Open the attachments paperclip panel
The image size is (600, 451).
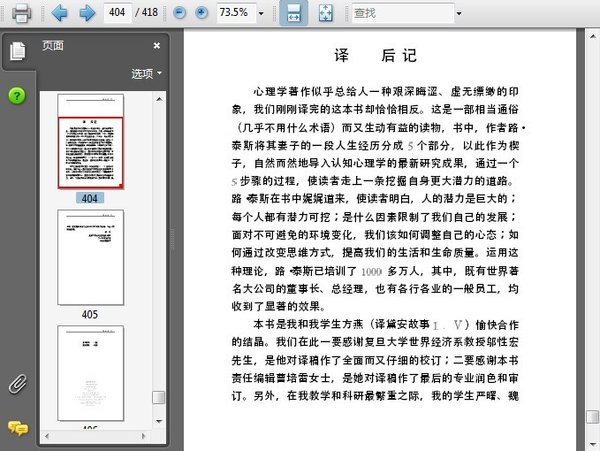[17, 384]
